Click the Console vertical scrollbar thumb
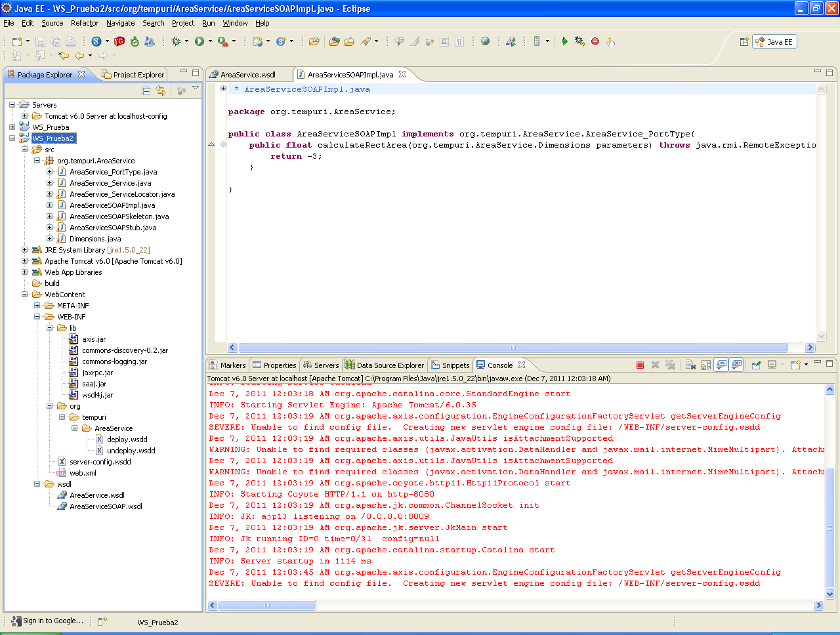Viewport: 840px width, 635px height. tap(829, 528)
